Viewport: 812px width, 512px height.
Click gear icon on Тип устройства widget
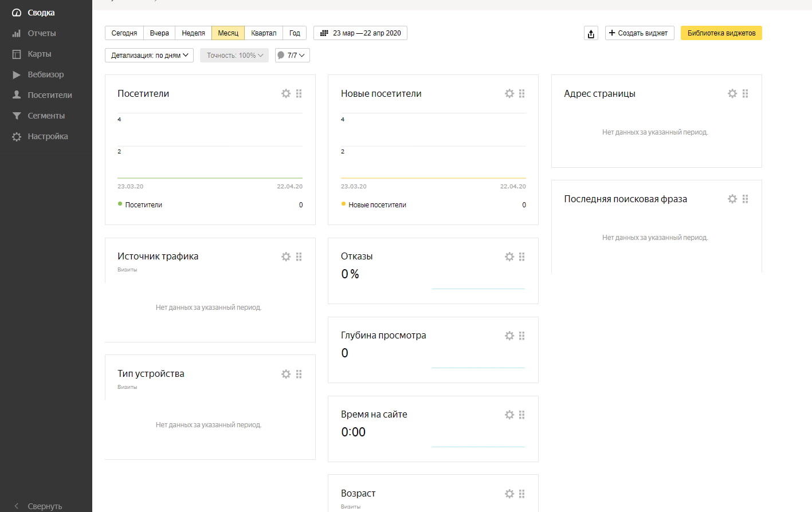click(x=286, y=374)
